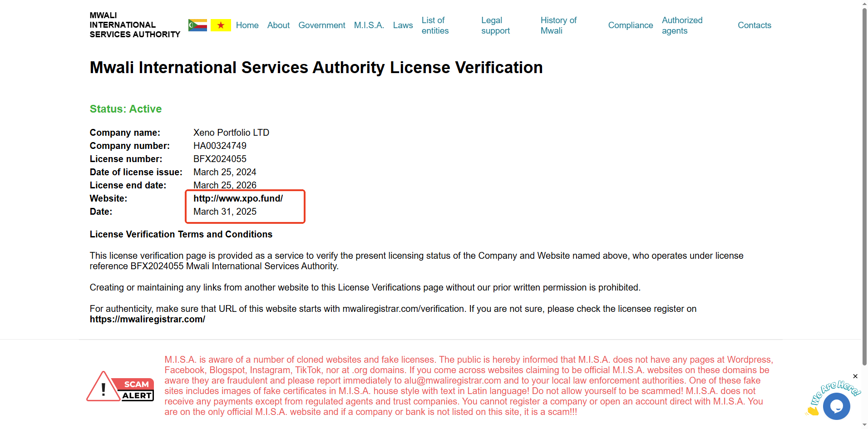Click the paragraph starting 'Creating or maintaining'

(365, 287)
